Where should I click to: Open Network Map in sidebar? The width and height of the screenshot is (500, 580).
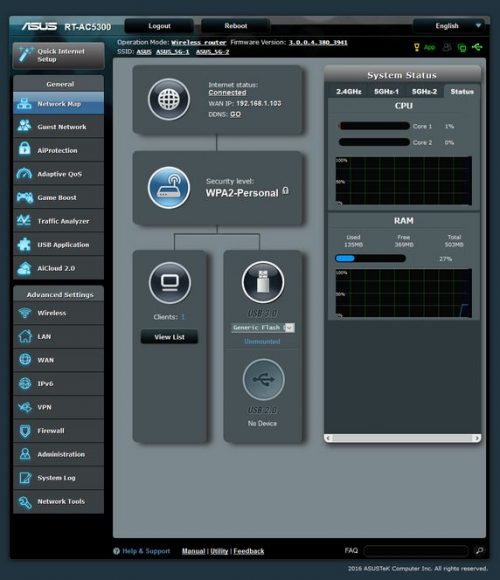58,104
